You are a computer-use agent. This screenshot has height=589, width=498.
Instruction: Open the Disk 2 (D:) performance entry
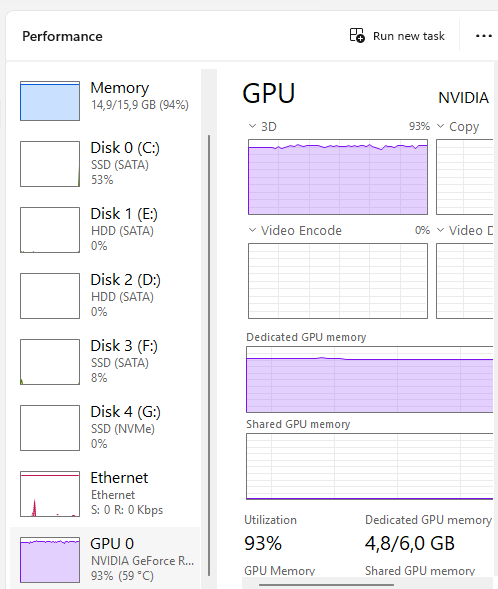(105, 296)
